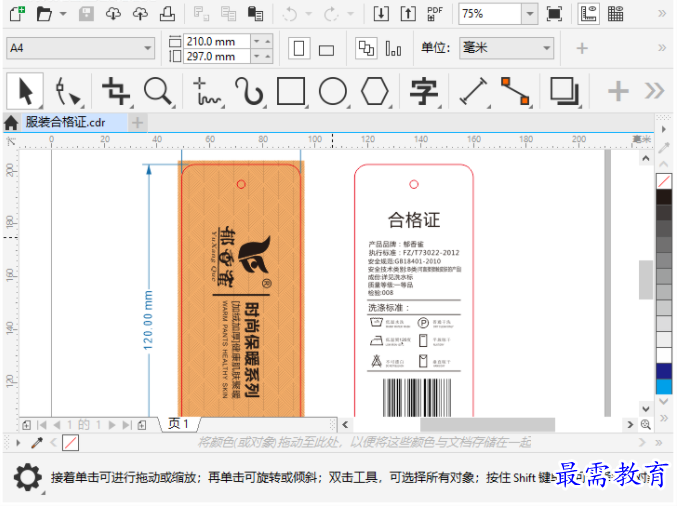Export the file with the up-arrow icon
This screenshot has width=677, height=506.
pyautogui.click(x=408, y=14)
